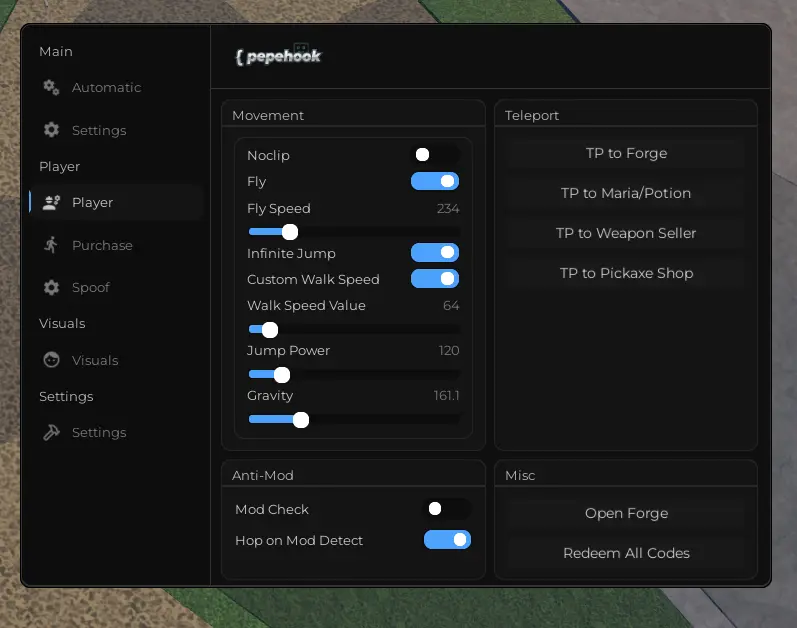
Task: Click the pepehook logo in the header
Action: coord(278,57)
